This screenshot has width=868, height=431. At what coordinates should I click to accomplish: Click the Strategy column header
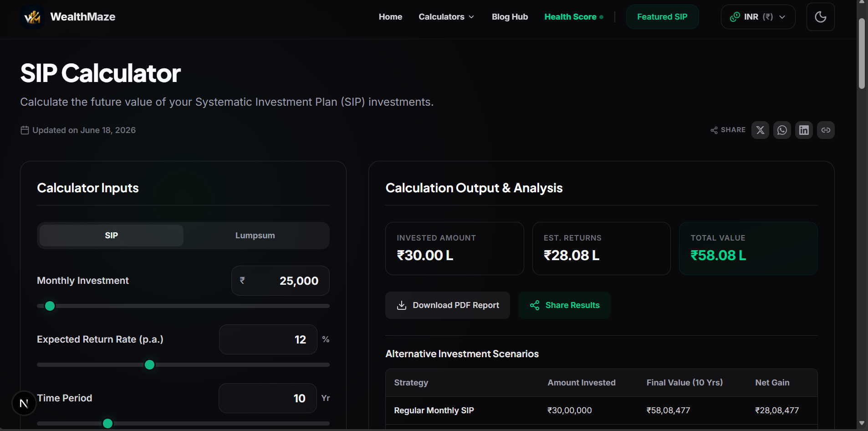coord(411,383)
